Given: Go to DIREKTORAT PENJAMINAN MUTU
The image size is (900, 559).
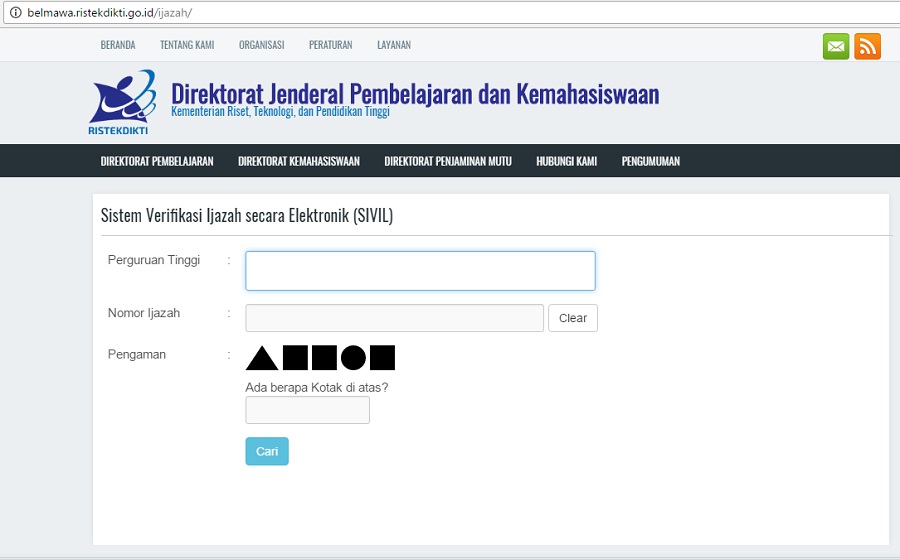Looking at the screenshot, I should pyautogui.click(x=448, y=161).
